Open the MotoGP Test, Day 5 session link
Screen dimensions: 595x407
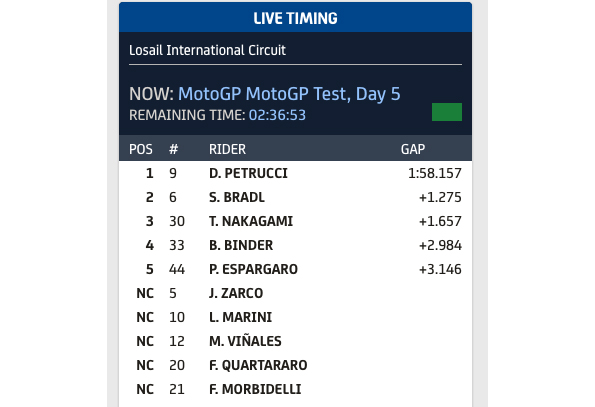289,94
